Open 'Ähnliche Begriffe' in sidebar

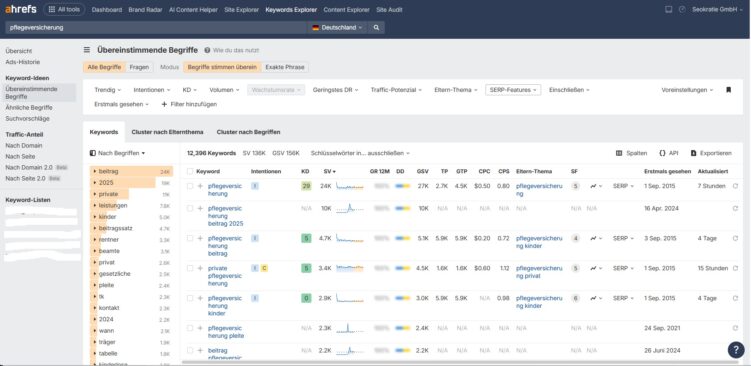tap(29, 107)
